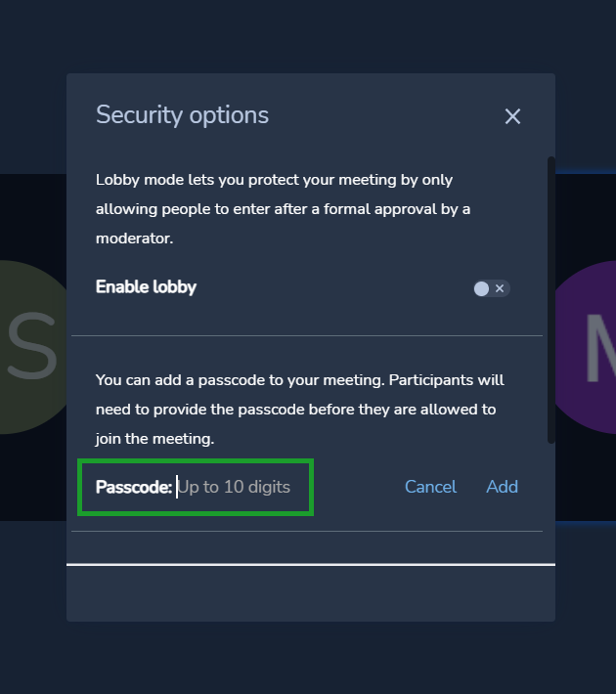Viewport: 616px width, 694px height.
Task: Click empty footer area of dialog
Action: pos(311,593)
